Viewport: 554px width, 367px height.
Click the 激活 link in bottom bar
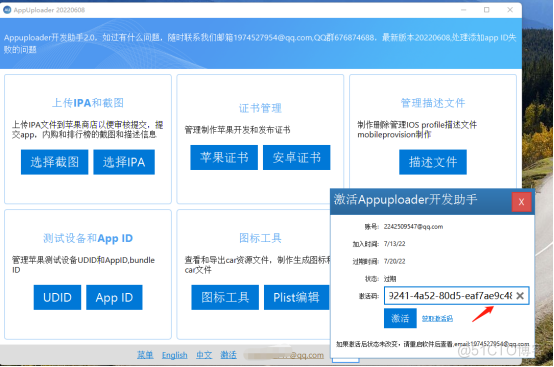pos(229,355)
